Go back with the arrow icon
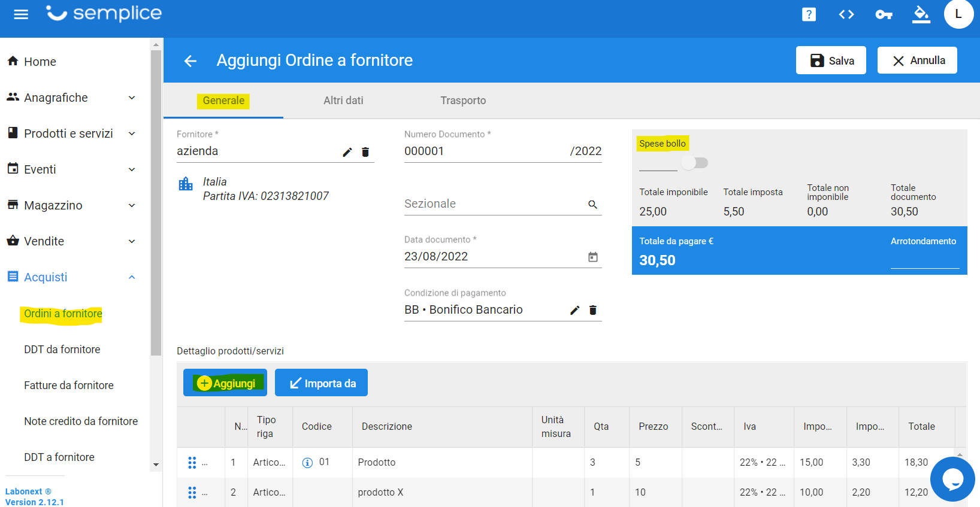Viewport: 980px width, 507px height. tap(190, 60)
